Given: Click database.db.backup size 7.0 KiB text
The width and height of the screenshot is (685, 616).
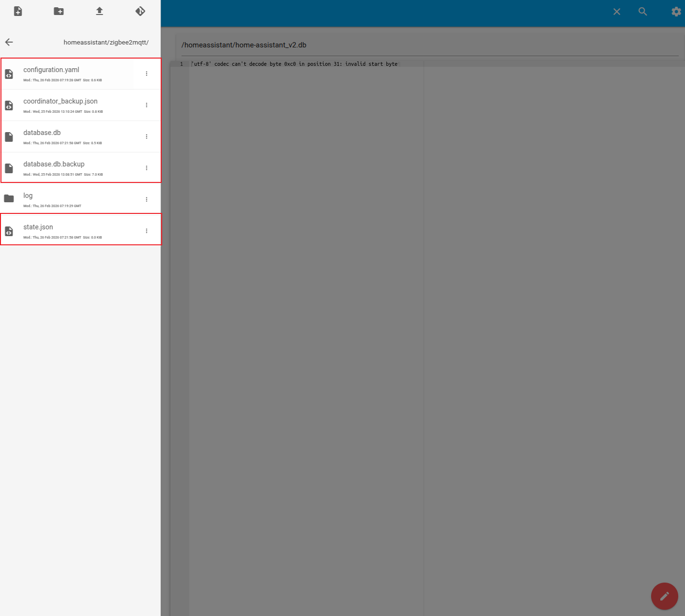Looking at the screenshot, I should [x=93, y=175].
